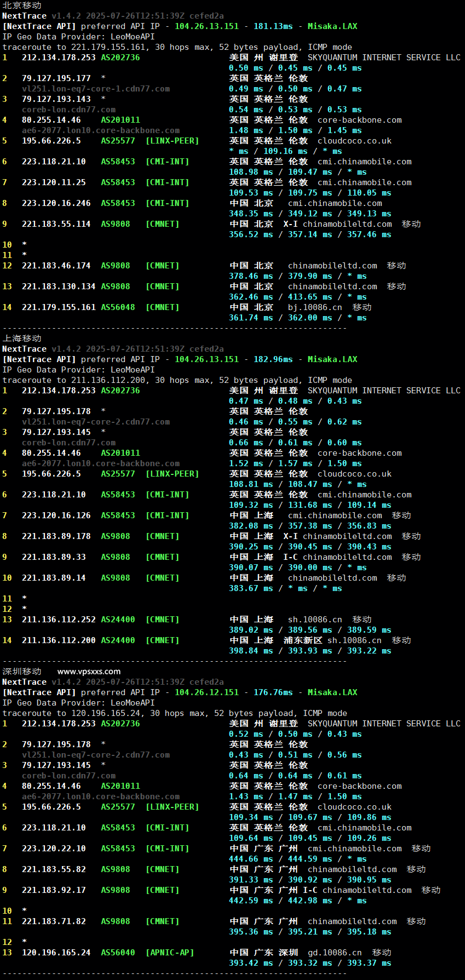Viewport: 465px width, 980px height.
Task: Select hop IP 221.183.89.178
Action: [x=56, y=536]
